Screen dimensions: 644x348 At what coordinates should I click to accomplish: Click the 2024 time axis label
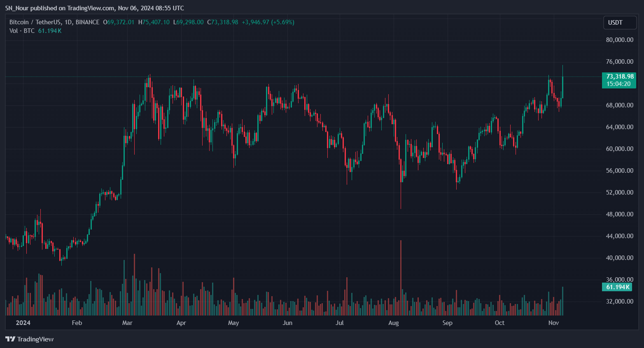point(23,323)
